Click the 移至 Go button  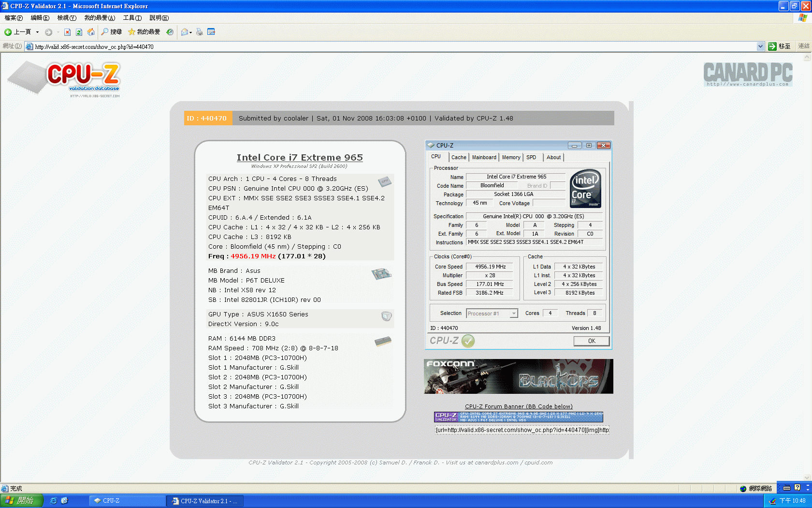coord(779,46)
